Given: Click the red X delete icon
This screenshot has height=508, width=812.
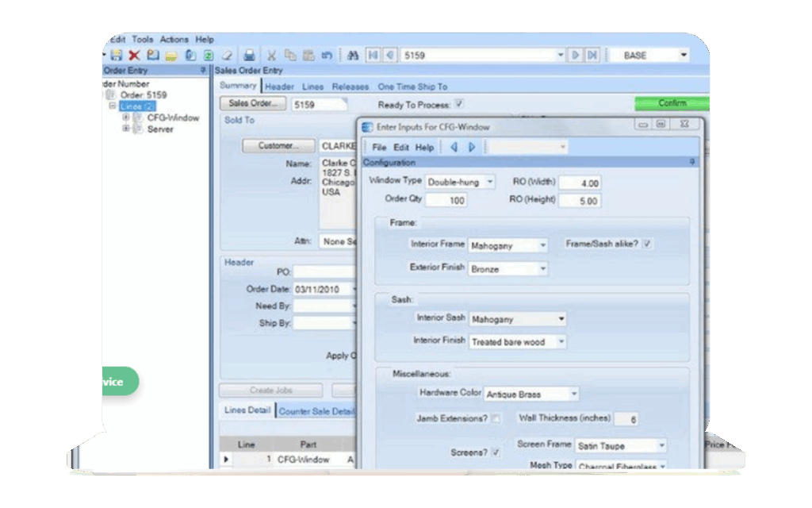Looking at the screenshot, I should coord(134,56).
